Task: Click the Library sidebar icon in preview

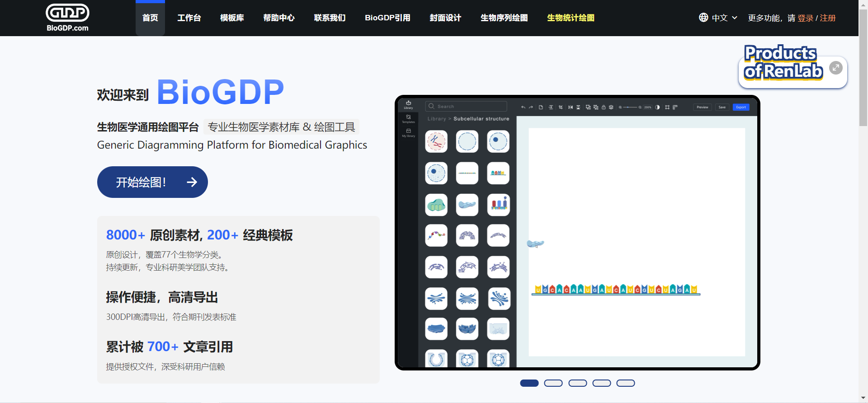Action: (408, 104)
